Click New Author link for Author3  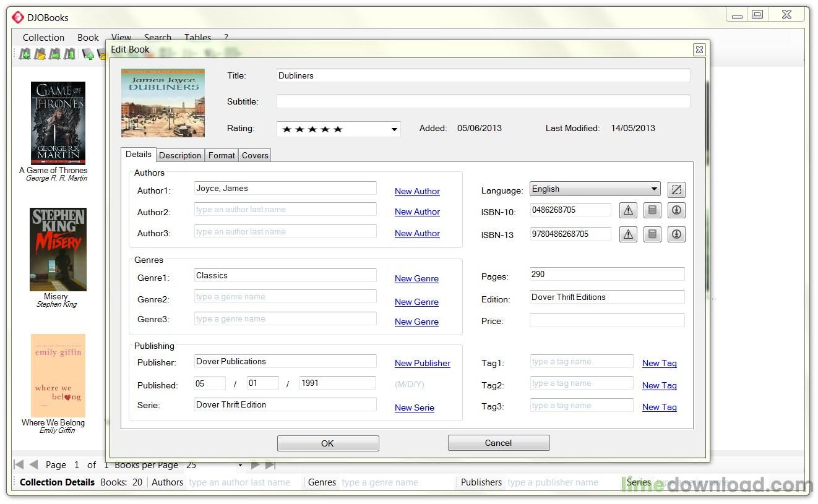click(x=417, y=233)
